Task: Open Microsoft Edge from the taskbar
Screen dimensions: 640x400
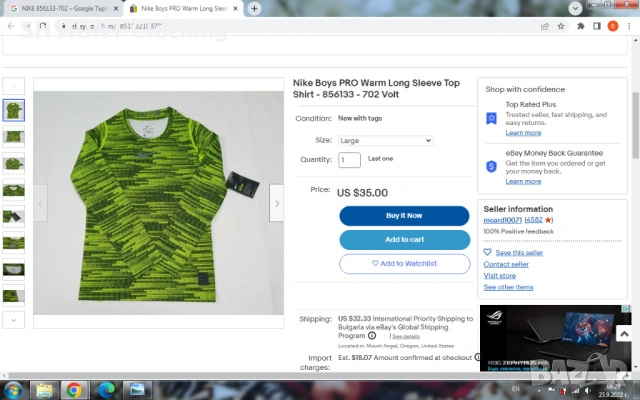Action: click(x=106, y=390)
